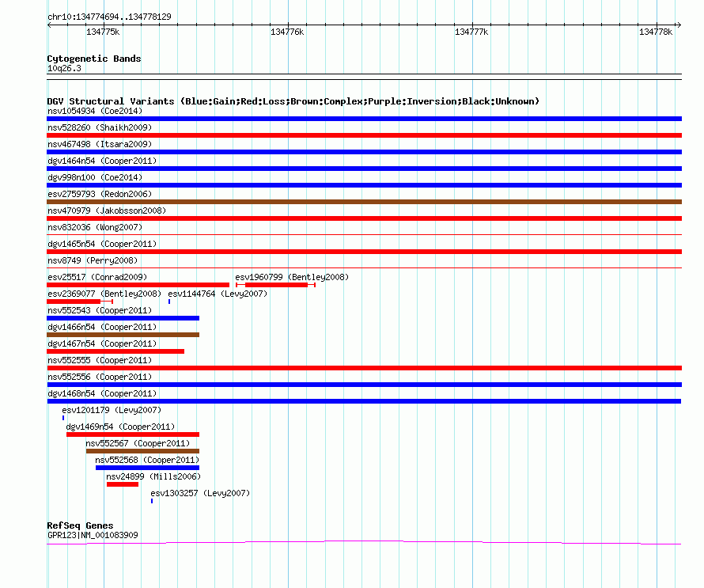
Task: Open variant dgv1468n54 (Cooper2011) label
Action: (102, 393)
